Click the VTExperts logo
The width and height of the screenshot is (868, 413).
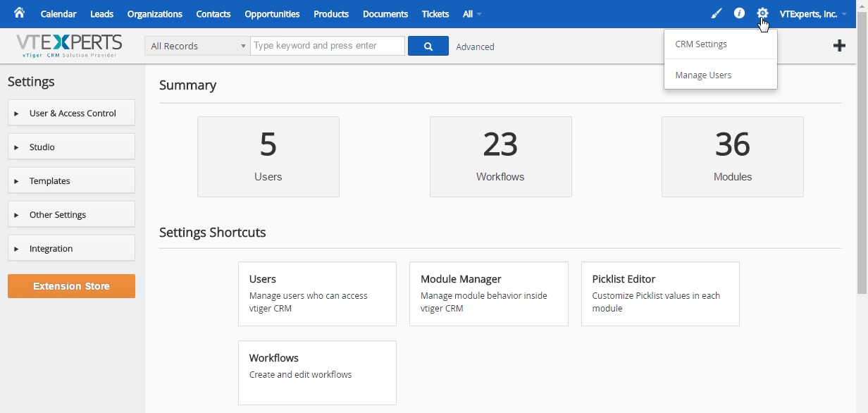point(68,46)
